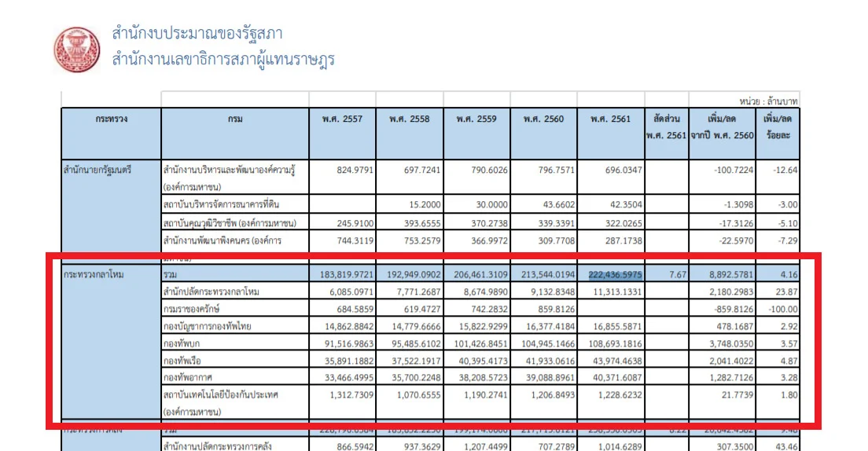Click the value 206,461.3109
Screen dimensions: 868x451
click(480, 274)
